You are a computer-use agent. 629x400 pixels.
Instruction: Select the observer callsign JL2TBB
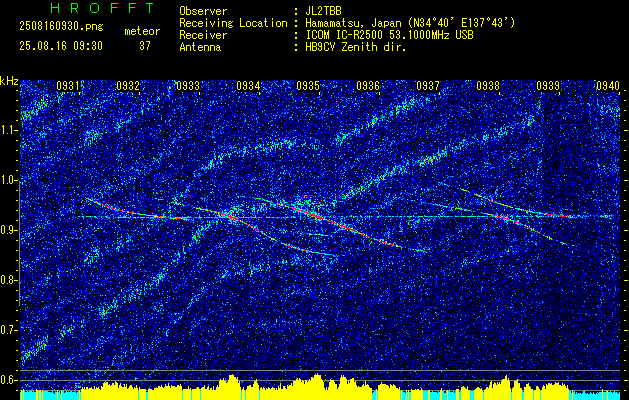[x=323, y=11]
